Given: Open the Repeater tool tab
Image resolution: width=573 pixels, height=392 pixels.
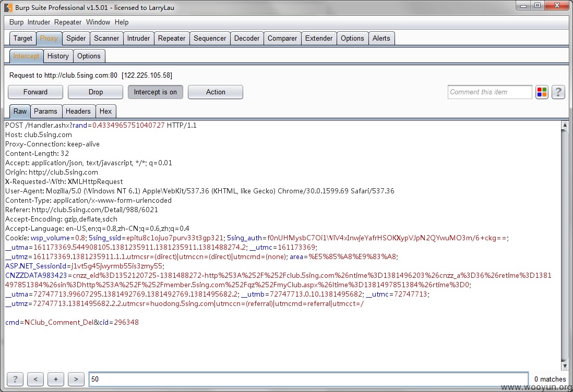Looking at the screenshot, I should (172, 39).
